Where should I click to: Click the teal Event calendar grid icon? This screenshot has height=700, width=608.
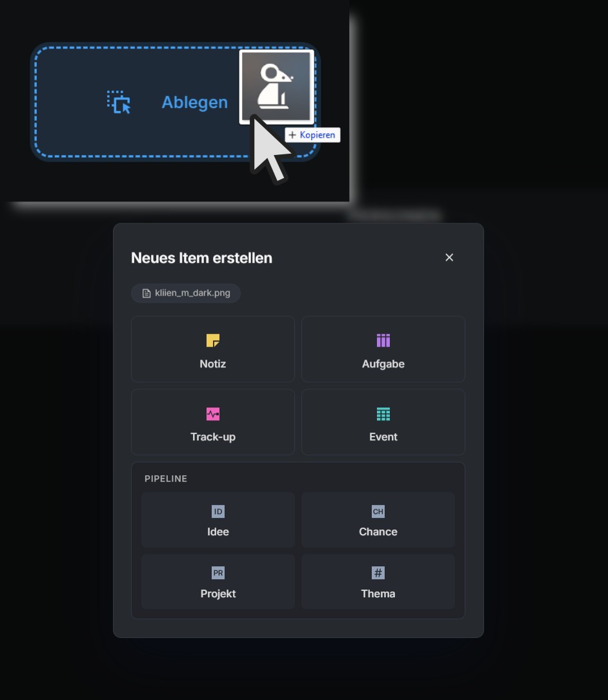(x=383, y=414)
